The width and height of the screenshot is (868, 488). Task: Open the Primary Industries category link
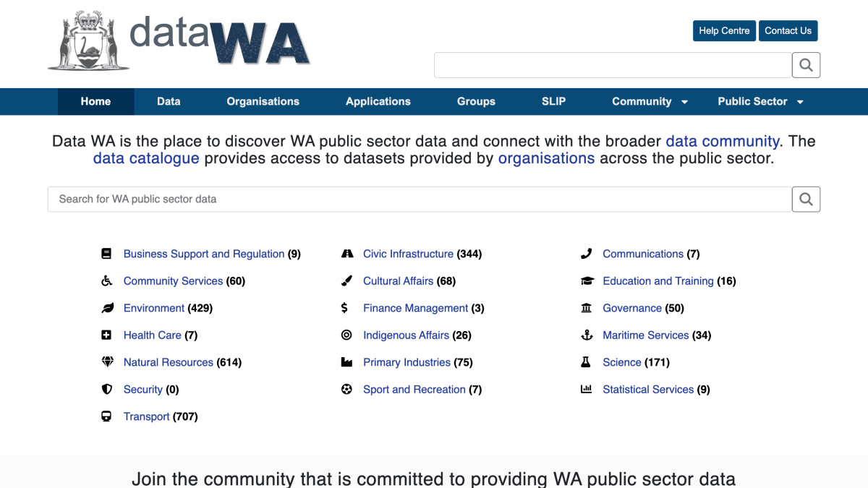tap(407, 362)
